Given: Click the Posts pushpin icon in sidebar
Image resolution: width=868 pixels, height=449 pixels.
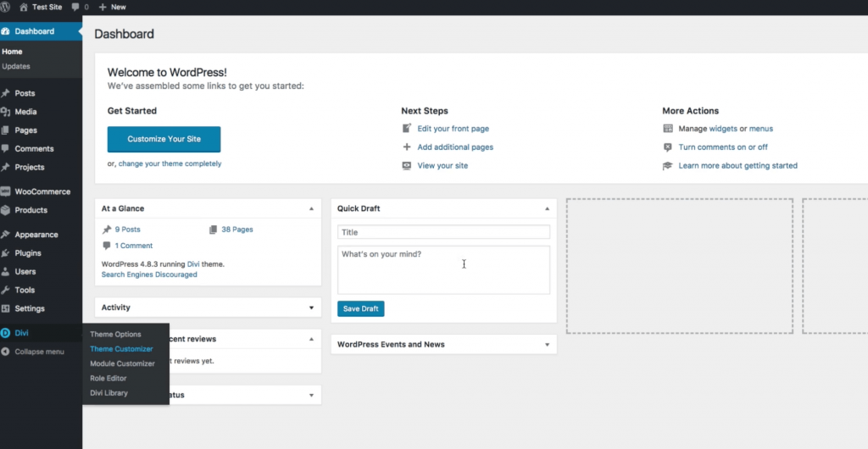Looking at the screenshot, I should [6, 93].
